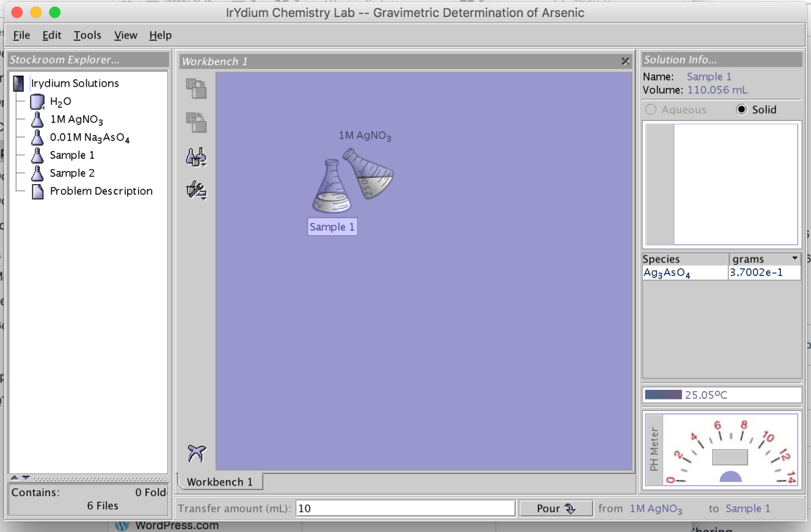Switch to the Workbench 1 tab
The height and width of the screenshot is (532, 811).
pos(220,481)
